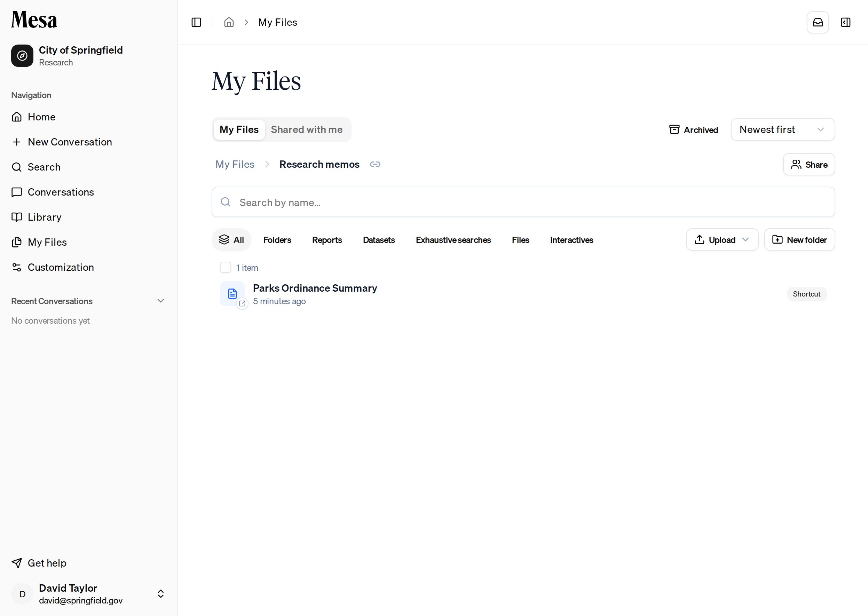Viewport: 868px width, 616px height.
Task: Filter by Exhaustive searches
Action: pos(453,240)
